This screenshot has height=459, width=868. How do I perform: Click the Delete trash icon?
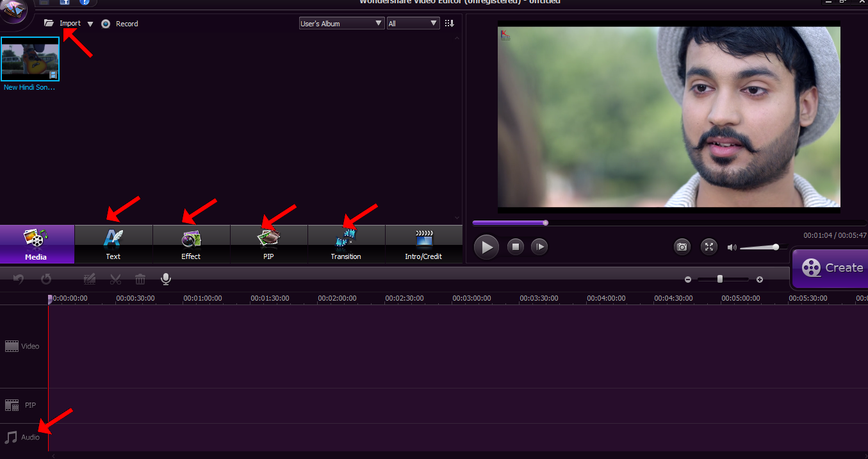[x=140, y=279]
